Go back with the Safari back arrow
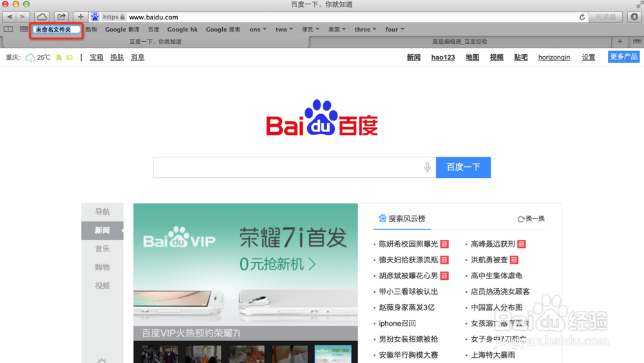This screenshot has width=644, height=363. pyautogui.click(x=9, y=17)
